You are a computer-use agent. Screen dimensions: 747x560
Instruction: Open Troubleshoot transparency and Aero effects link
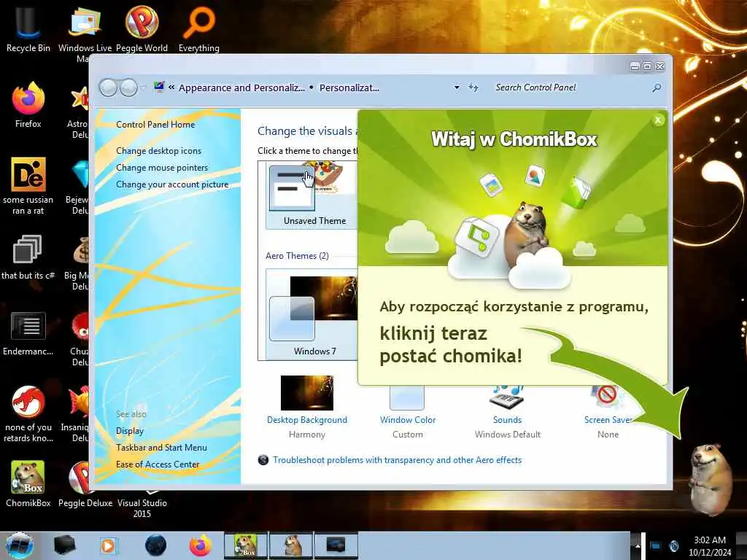coord(398,460)
